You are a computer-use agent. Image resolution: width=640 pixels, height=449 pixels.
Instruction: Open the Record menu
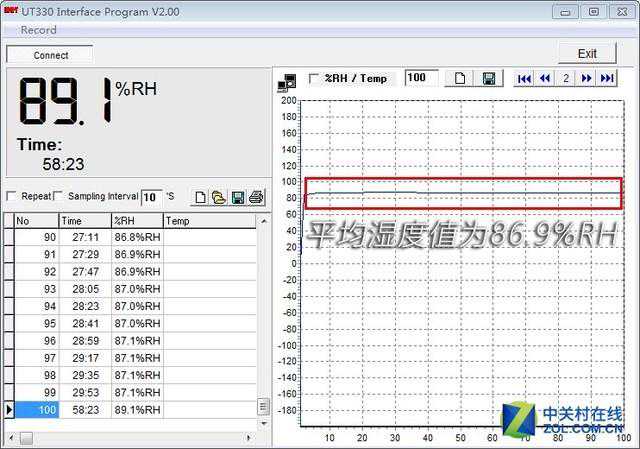39,31
